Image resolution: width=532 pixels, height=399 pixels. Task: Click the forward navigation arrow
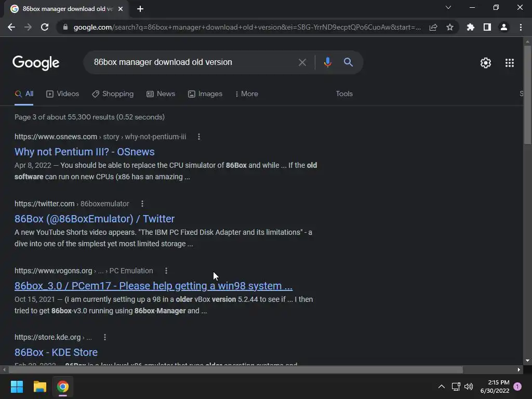[x=28, y=27]
